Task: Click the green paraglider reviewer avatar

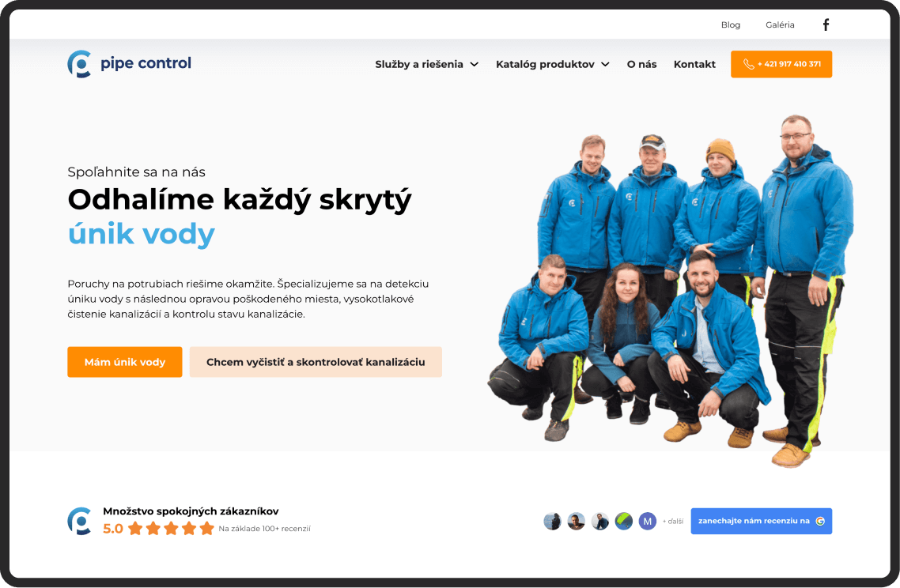Action: tap(624, 521)
